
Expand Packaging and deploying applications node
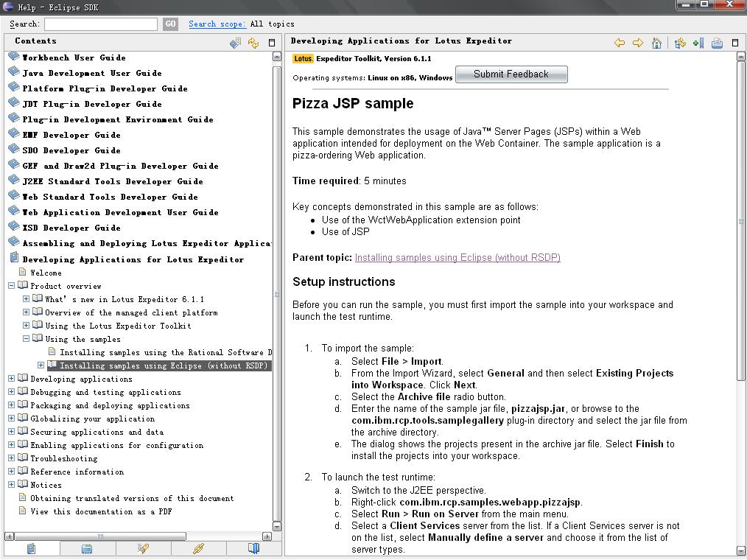(x=12, y=405)
